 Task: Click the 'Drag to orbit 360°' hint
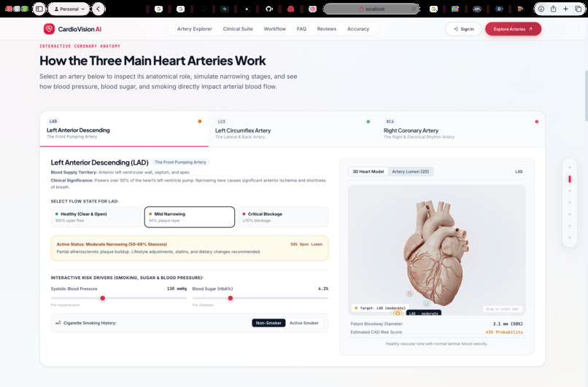(503, 309)
